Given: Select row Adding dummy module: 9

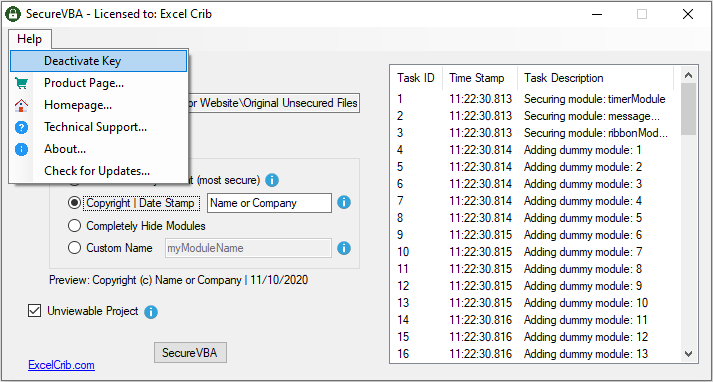Looking at the screenshot, I should click(536, 286).
